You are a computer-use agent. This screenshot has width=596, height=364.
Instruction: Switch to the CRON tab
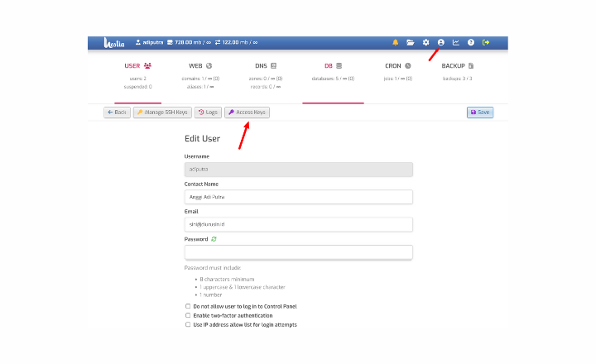coord(397,72)
